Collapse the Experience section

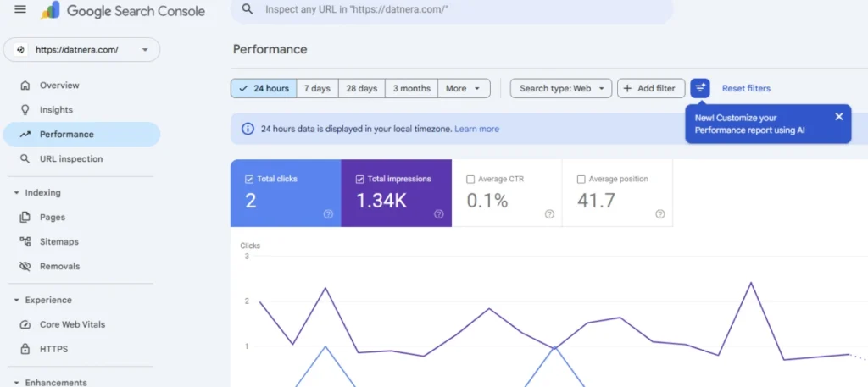point(17,301)
